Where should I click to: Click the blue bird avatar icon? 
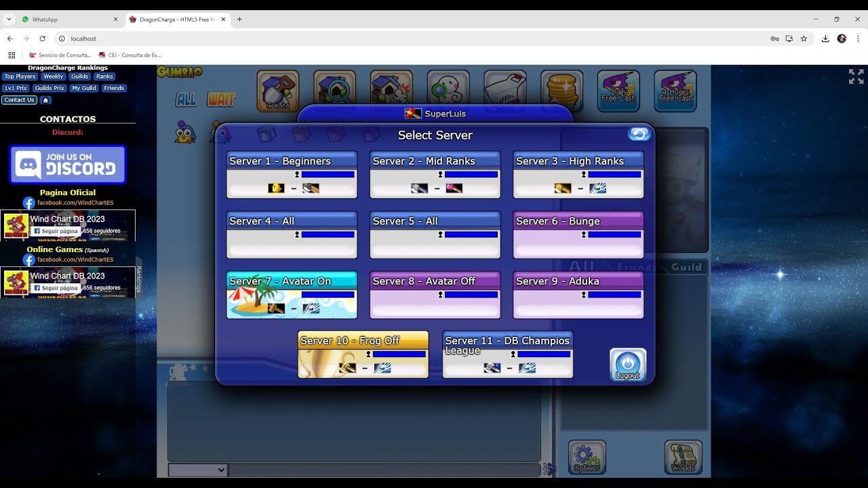point(184,133)
